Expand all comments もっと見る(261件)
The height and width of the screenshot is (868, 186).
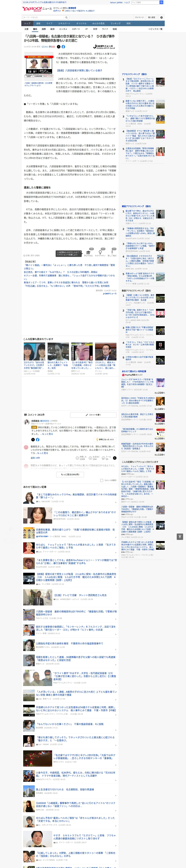click(70, 475)
